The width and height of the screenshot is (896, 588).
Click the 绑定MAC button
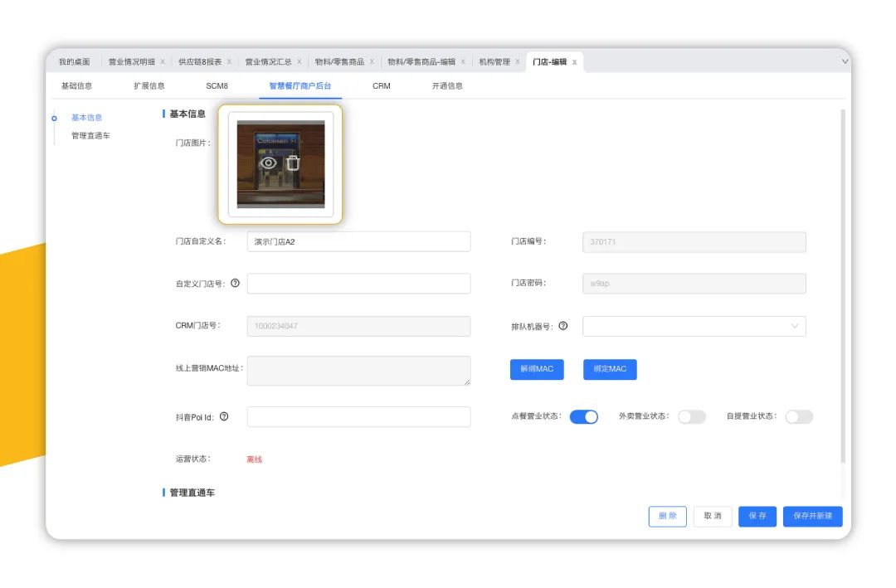pyautogui.click(x=610, y=369)
